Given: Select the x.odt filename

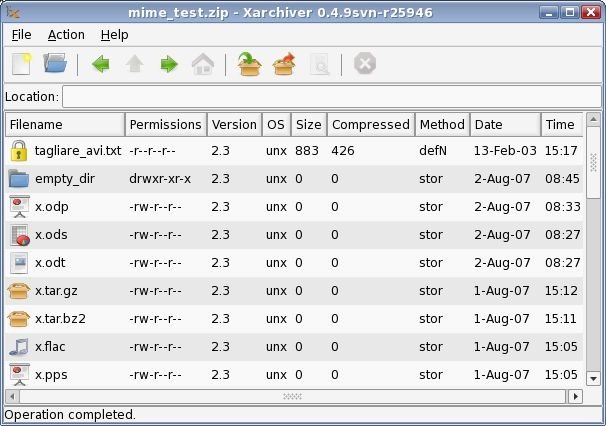Looking at the screenshot, I should pos(50,263).
